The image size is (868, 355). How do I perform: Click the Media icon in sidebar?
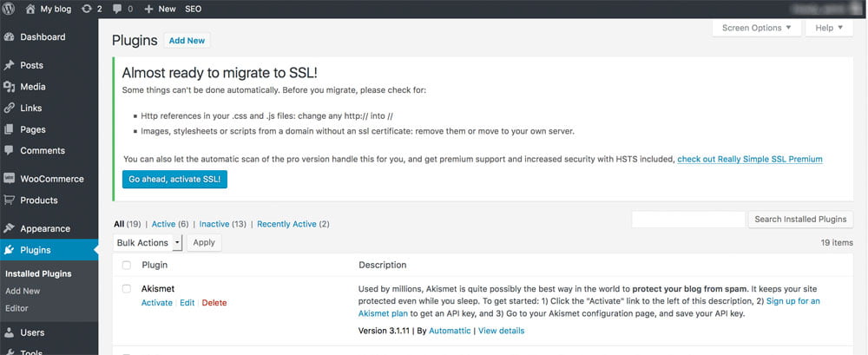(9, 87)
